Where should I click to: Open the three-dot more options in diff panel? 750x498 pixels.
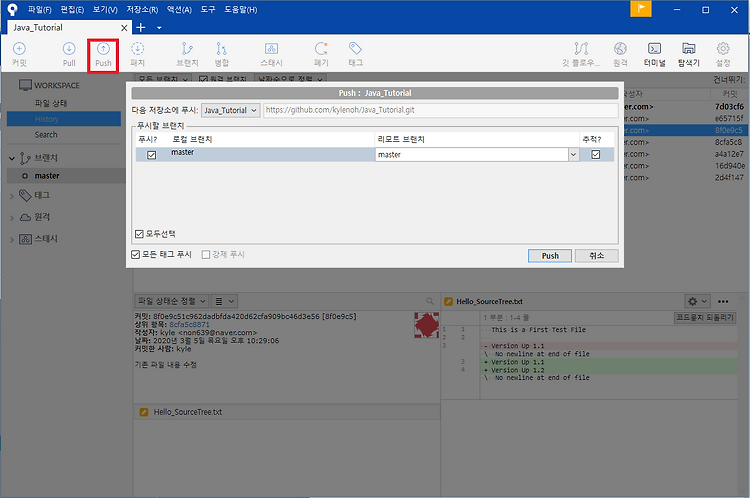click(723, 301)
